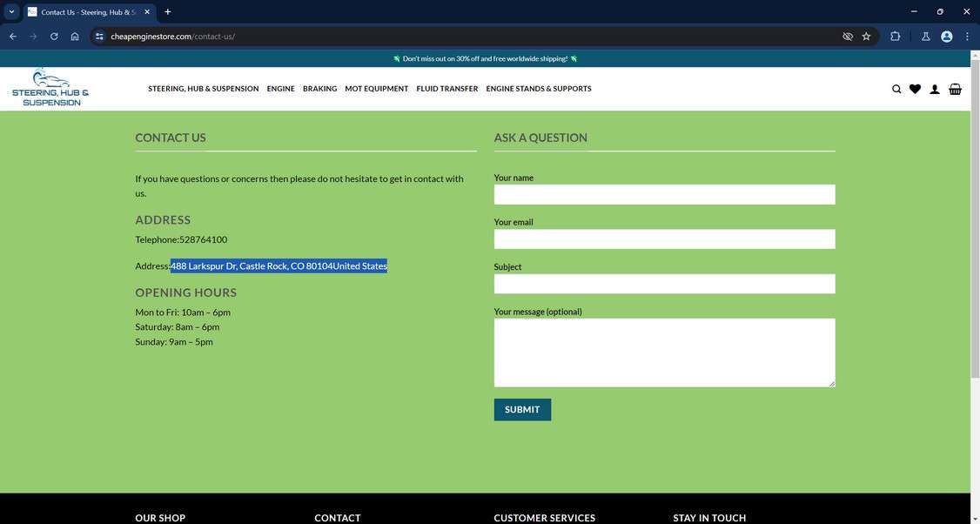The height and width of the screenshot is (524, 980).
Task: Click the browser profile avatar
Action: [x=945, y=37]
